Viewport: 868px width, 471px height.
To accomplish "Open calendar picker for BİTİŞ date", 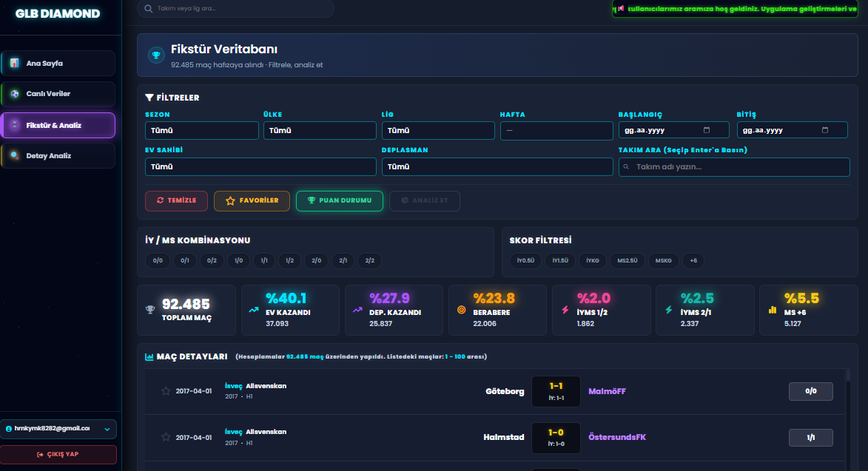I will 825,130.
